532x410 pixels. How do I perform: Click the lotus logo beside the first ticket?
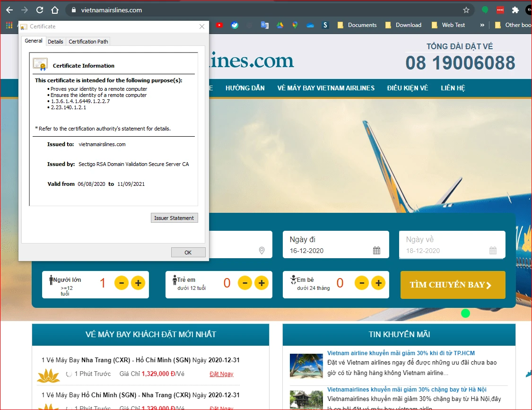pos(49,376)
